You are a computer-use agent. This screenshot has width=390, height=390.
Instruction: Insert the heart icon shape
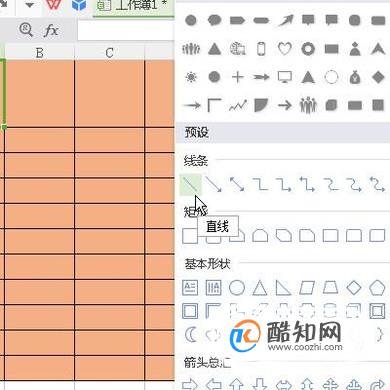[285, 49]
